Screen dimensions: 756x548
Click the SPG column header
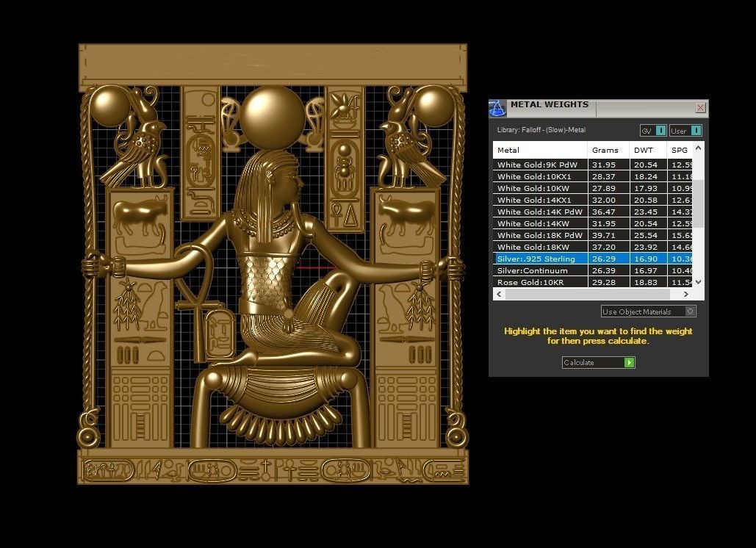point(680,151)
